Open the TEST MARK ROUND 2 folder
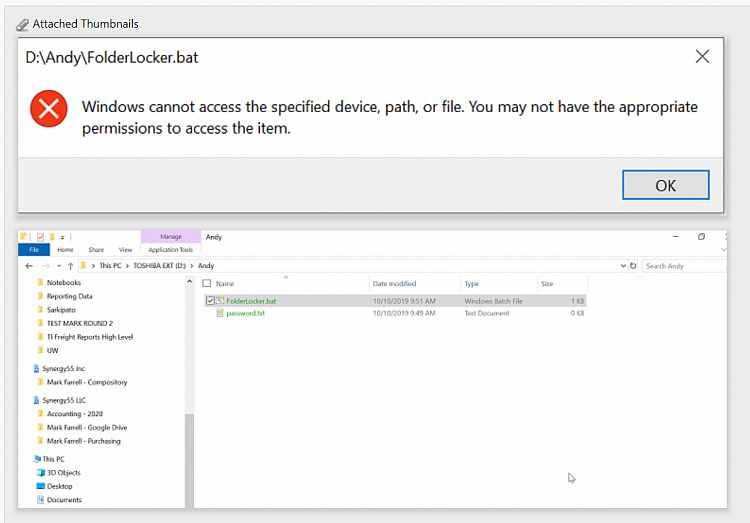750x523 pixels. (80, 323)
